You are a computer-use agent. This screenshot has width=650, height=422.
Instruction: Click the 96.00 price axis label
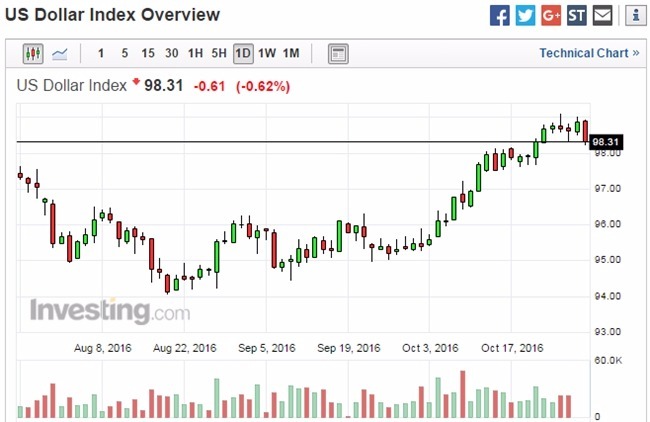608,224
